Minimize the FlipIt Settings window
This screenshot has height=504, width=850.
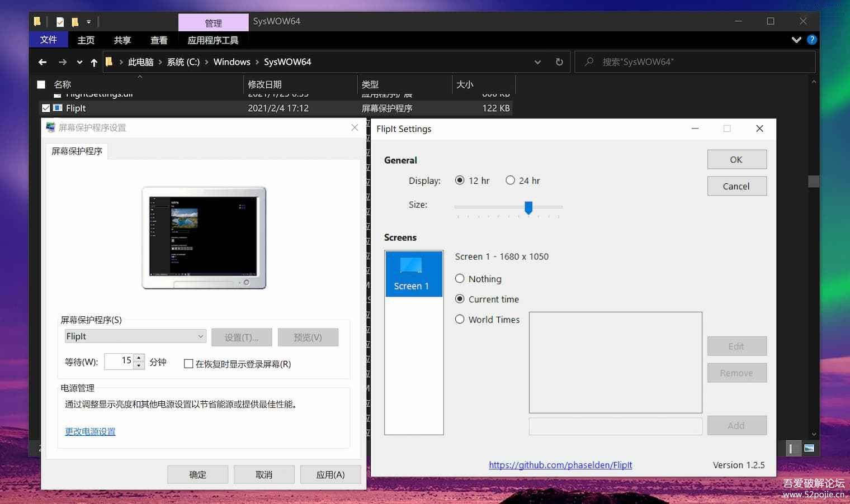pyautogui.click(x=695, y=129)
